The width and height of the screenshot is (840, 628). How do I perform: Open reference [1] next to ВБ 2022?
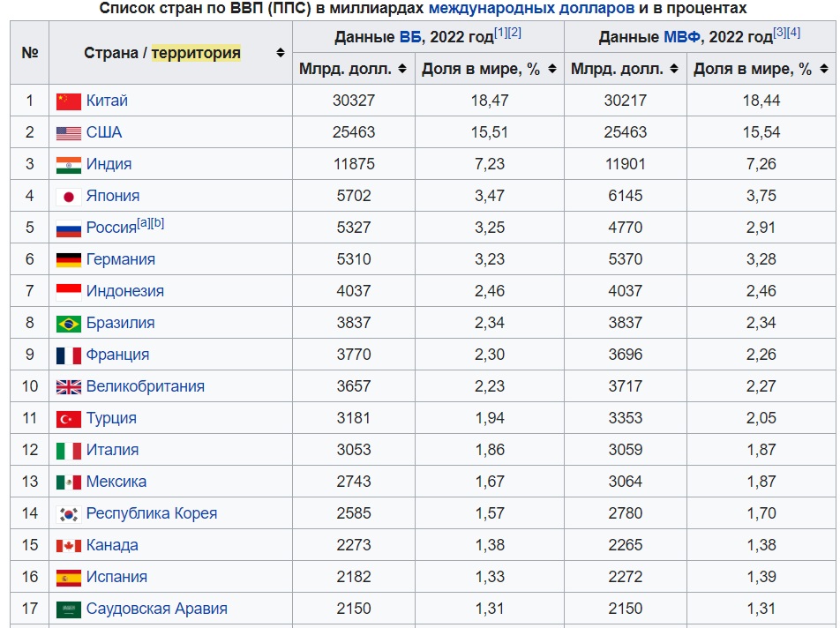(500, 33)
